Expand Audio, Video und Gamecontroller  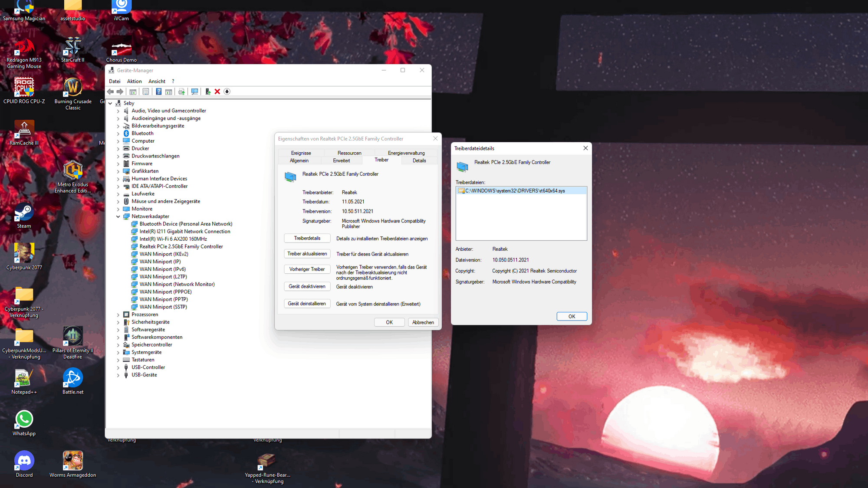pyautogui.click(x=118, y=111)
